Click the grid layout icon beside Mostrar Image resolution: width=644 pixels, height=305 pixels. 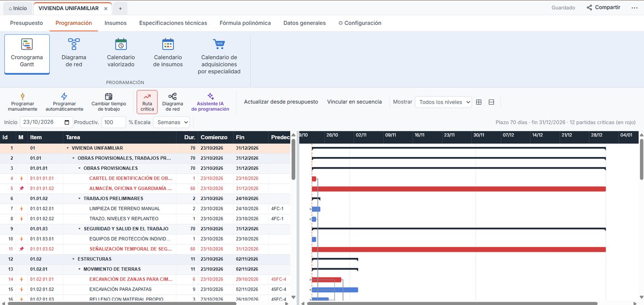[x=479, y=102]
